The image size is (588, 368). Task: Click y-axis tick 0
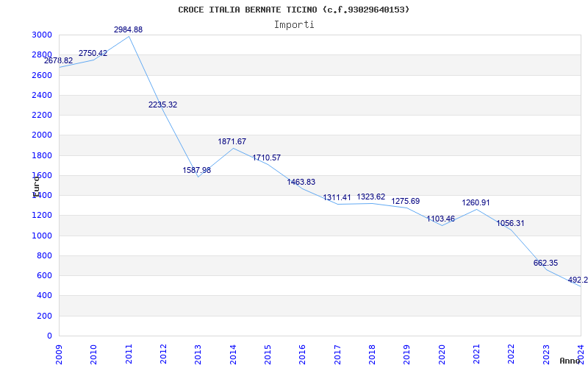49,336
